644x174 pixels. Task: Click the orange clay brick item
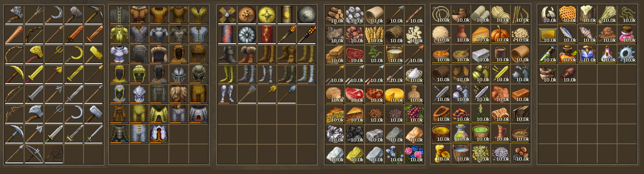click(520, 94)
